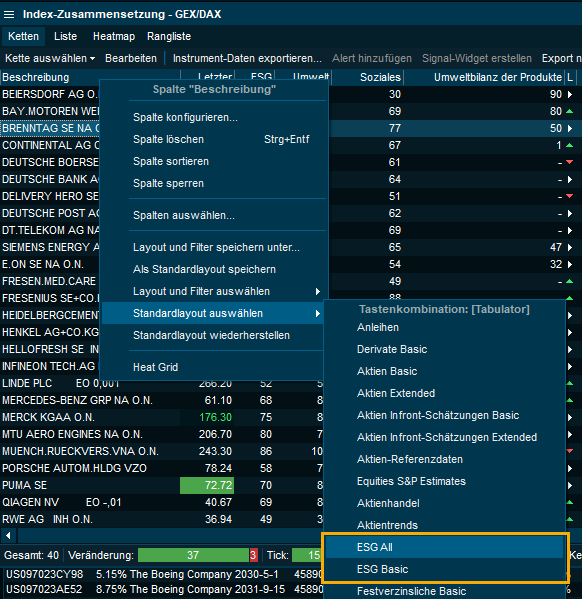The image size is (582, 599).
Task: Select the ESG All layout
Action: (444, 547)
